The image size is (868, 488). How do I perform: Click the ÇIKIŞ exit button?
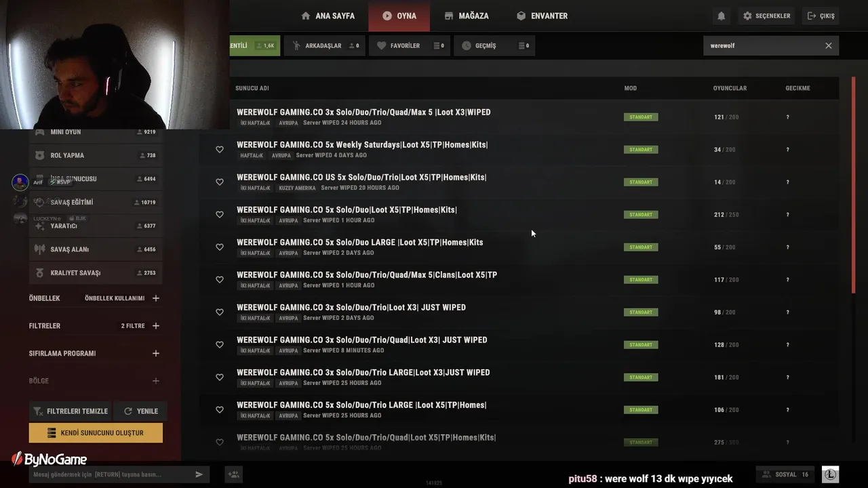(x=821, y=16)
